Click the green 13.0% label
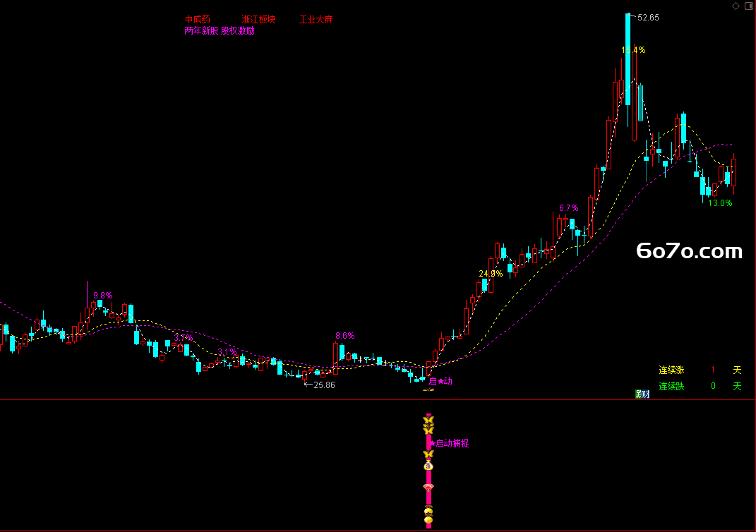 point(720,203)
